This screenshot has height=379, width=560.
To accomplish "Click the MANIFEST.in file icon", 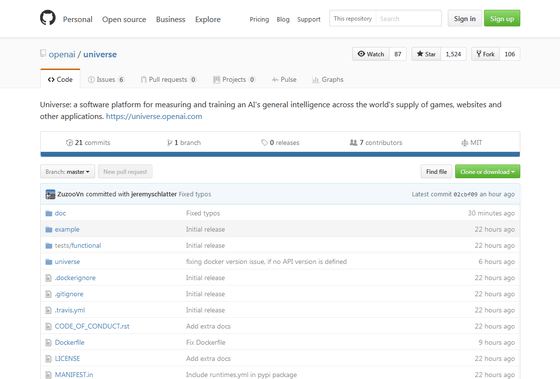I will pos(49,375).
